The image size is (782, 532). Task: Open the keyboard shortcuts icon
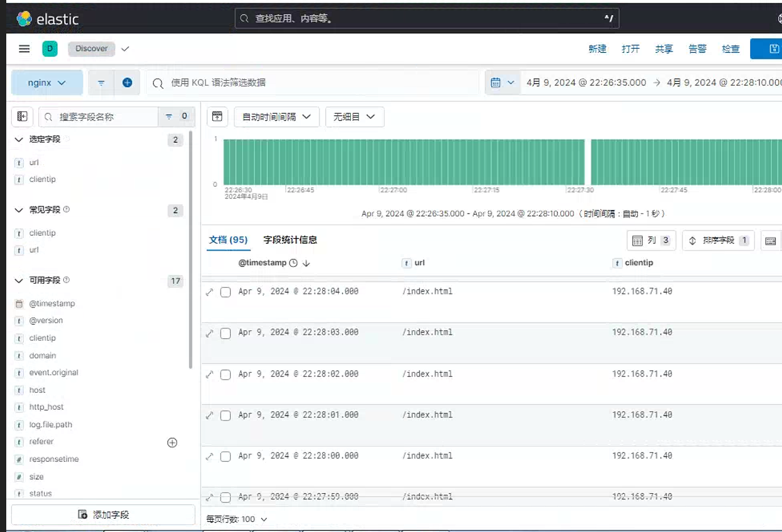pyautogui.click(x=771, y=241)
